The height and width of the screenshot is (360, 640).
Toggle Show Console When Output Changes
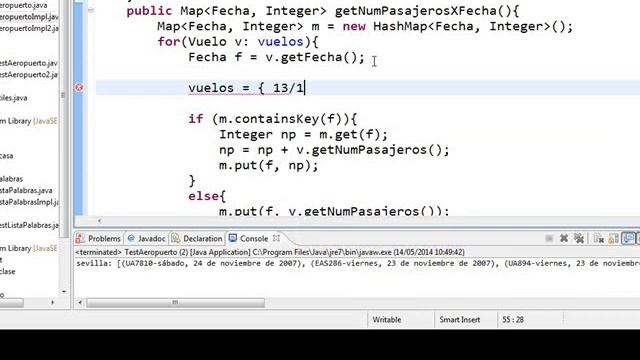628,238
